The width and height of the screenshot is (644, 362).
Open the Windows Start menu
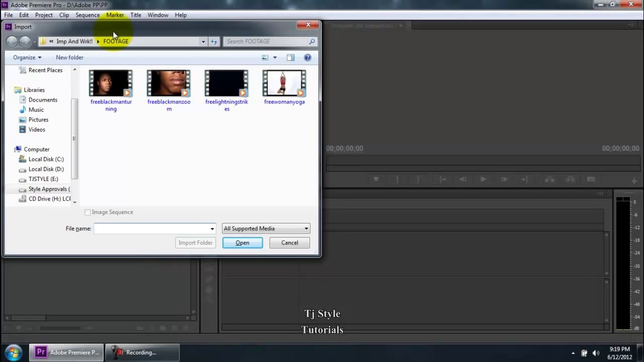[14, 352]
